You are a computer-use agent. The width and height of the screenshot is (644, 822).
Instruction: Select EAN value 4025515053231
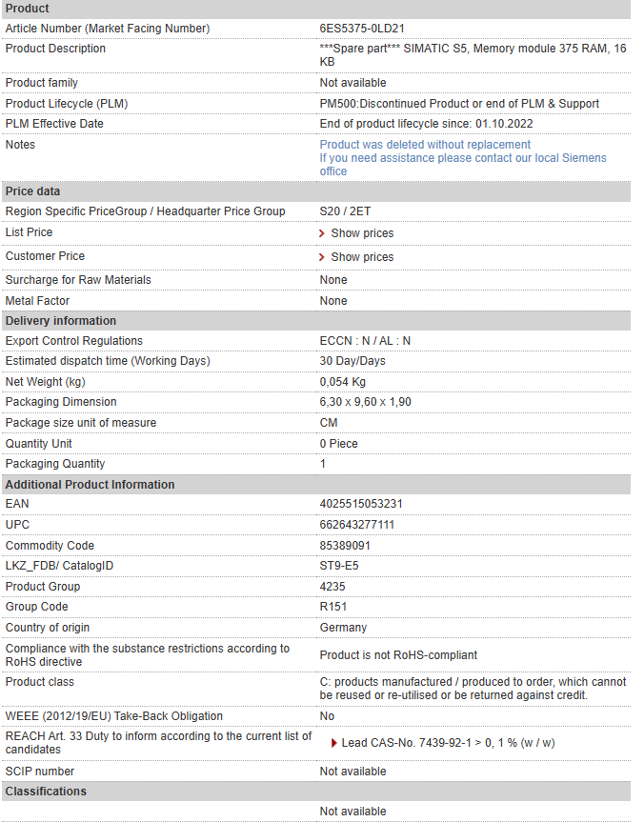361,504
